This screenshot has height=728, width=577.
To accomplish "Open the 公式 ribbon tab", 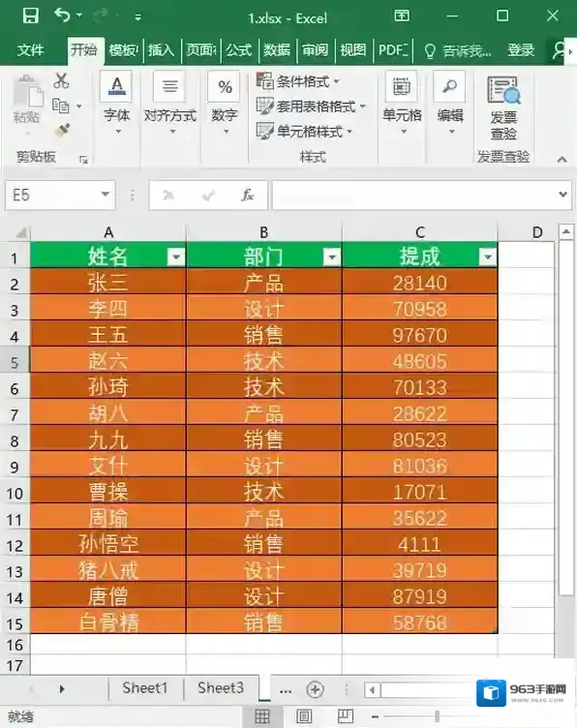I will [238, 49].
